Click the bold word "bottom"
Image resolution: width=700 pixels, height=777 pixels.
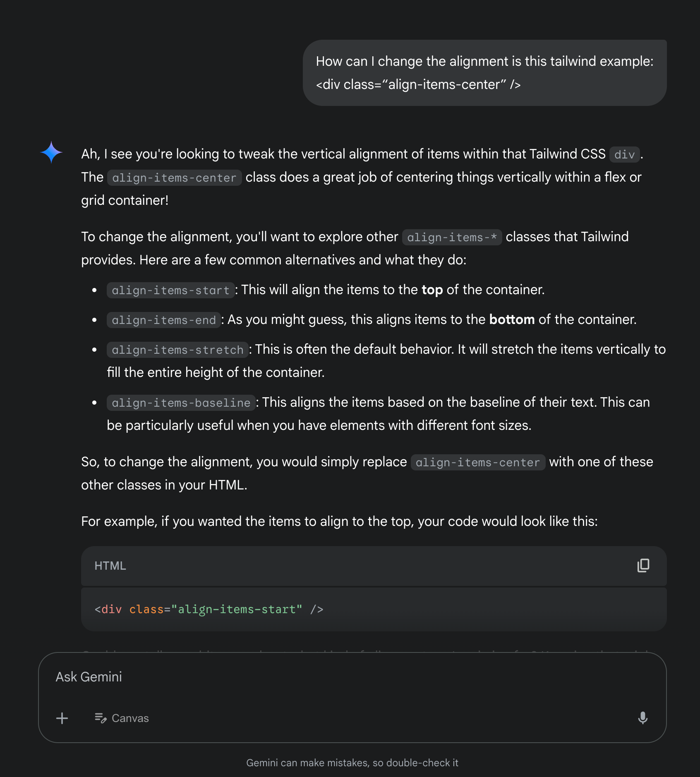[x=512, y=319]
